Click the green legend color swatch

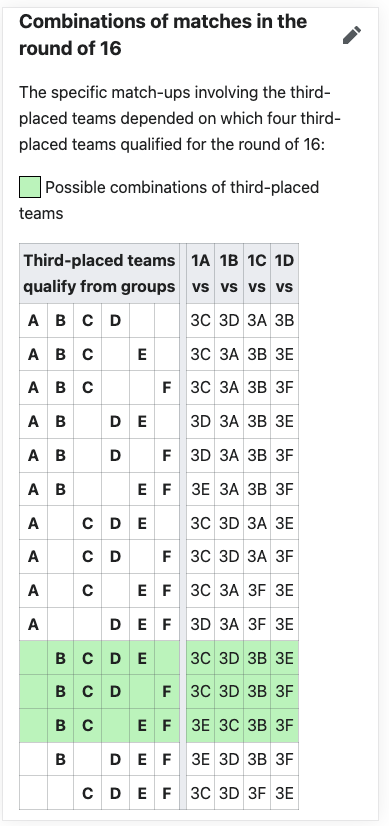[x=30, y=188]
